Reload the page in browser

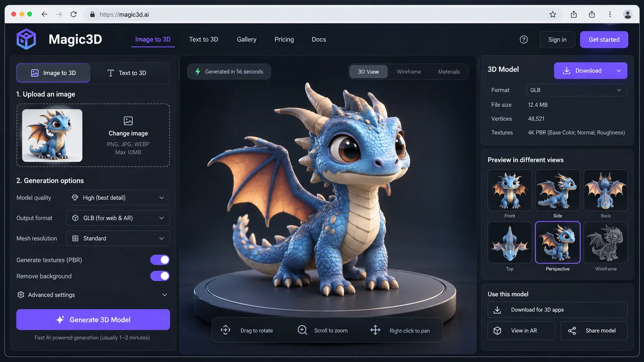[x=74, y=14]
